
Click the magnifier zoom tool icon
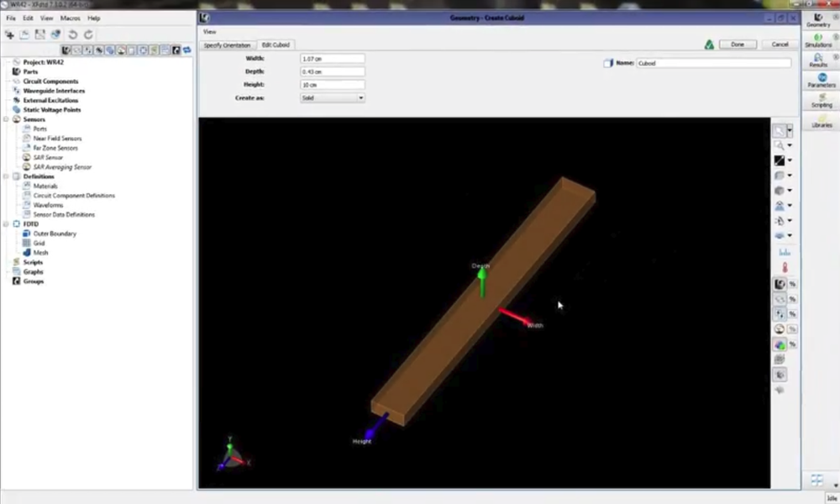pos(780,145)
